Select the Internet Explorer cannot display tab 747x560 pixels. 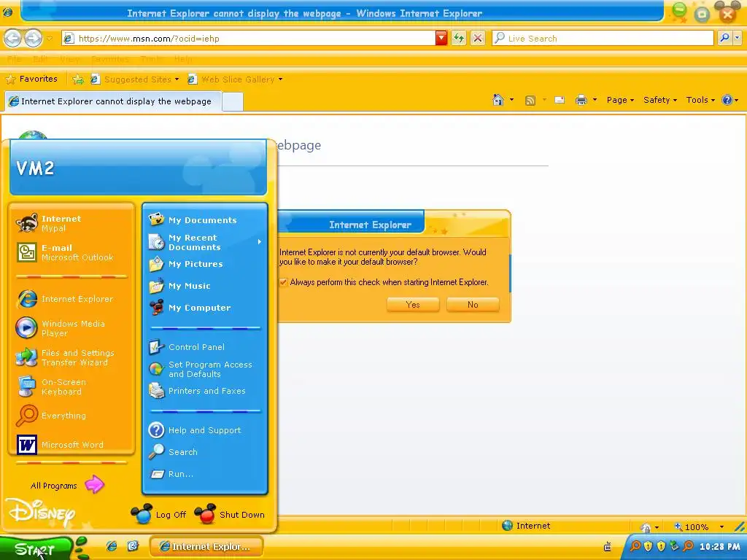[x=113, y=101]
